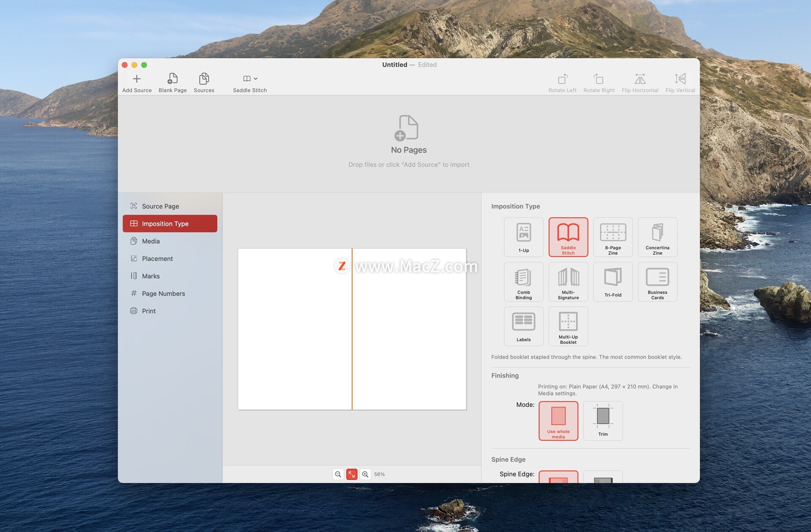
Task: Choose the Concertina Zine imposition icon
Action: point(657,237)
